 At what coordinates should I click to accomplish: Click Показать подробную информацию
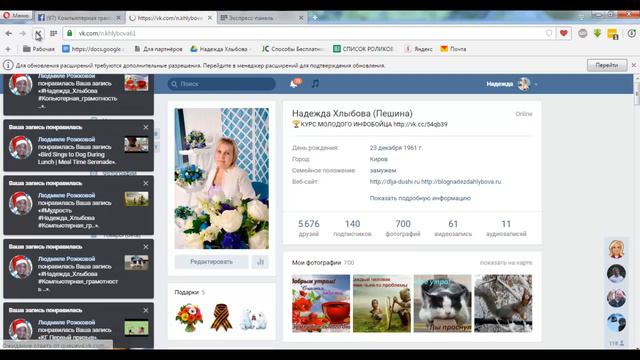tap(420, 198)
